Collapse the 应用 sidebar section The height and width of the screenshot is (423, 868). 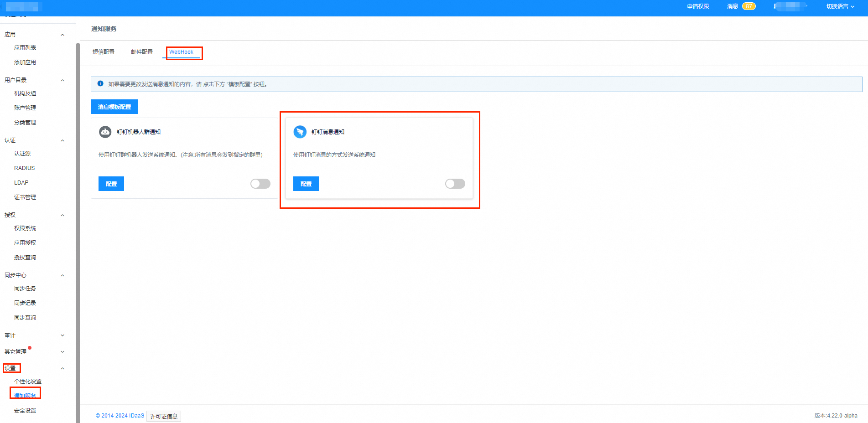tap(62, 35)
